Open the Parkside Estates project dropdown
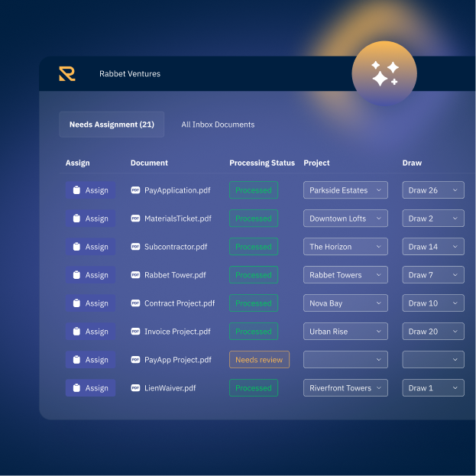 click(x=345, y=190)
